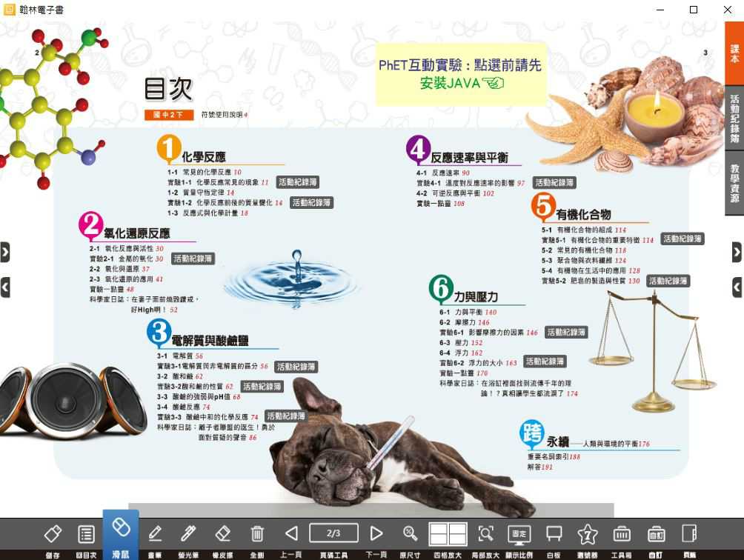
Task: Click the upper left-edge forward arrow
Action: 5,253
